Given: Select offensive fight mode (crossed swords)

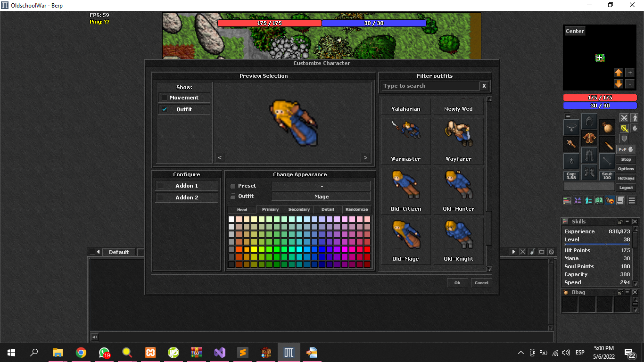Looking at the screenshot, I should [x=624, y=118].
